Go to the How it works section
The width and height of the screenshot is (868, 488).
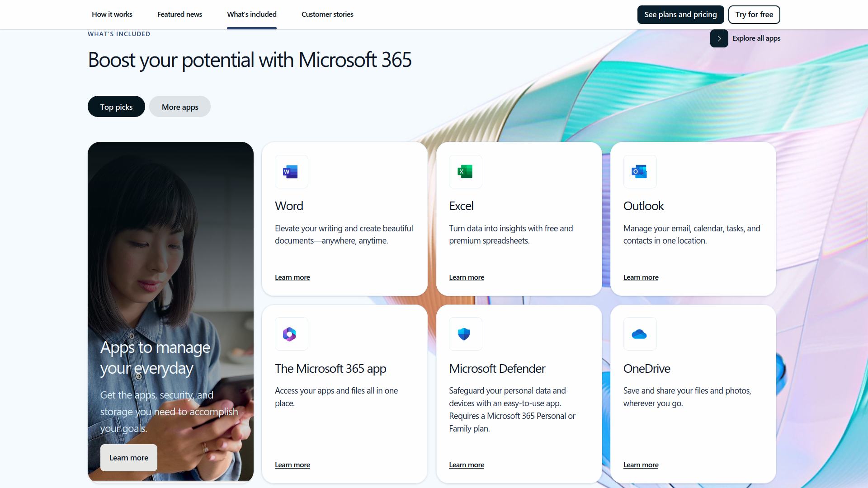[112, 14]
